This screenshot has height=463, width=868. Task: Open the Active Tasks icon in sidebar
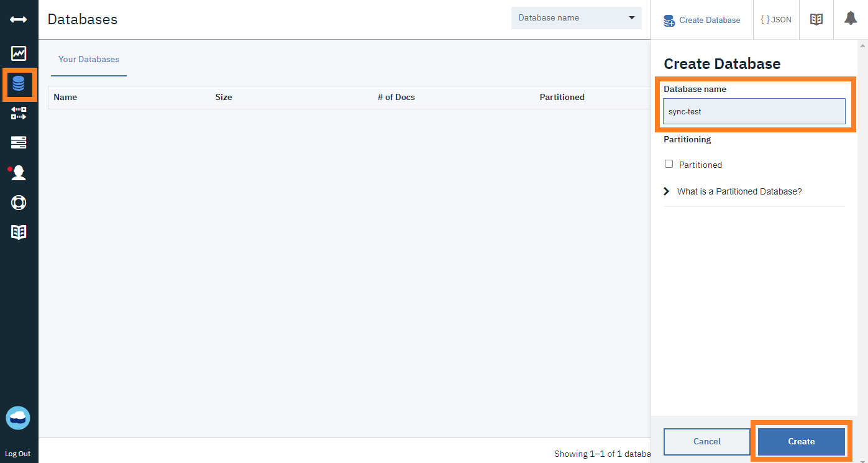tap(19, 143)
